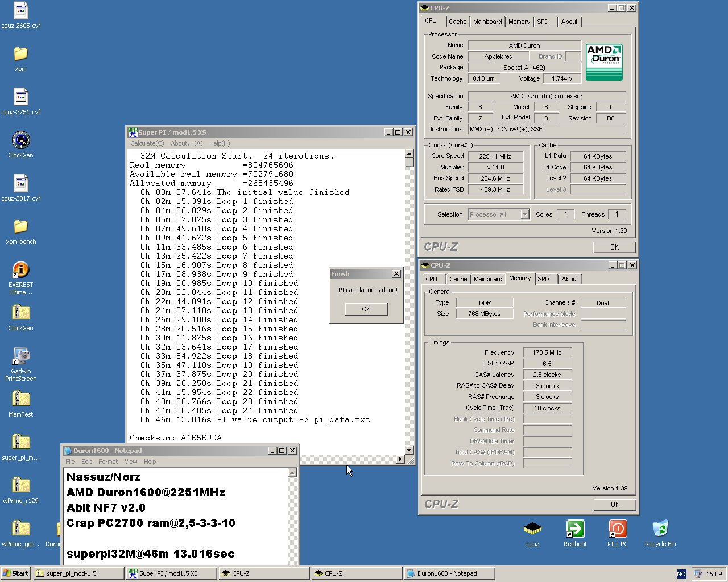Click the Abit NF7 v2.0 line in Notepad
Viewport: 728px width, 582px height.
[x=106, y=508]
